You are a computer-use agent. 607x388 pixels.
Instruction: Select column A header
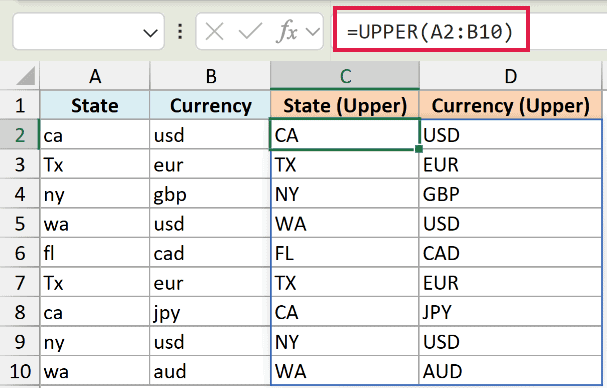95,76
